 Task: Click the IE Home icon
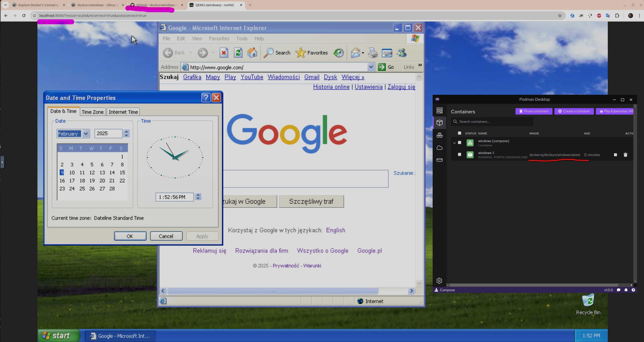click(252, 53)
